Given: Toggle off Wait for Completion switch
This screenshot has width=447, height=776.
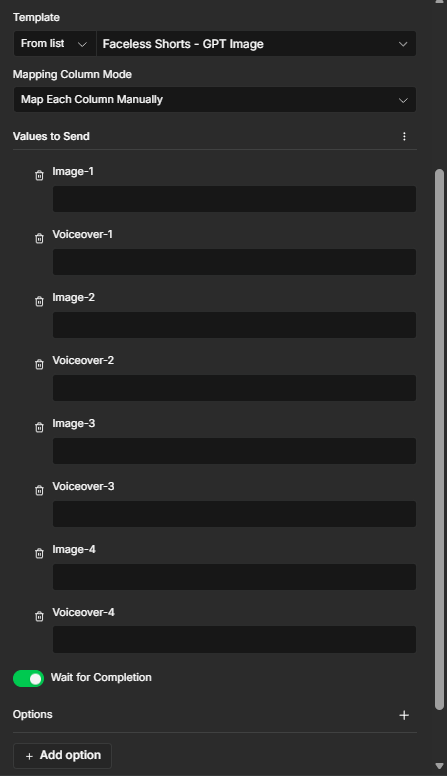Looking at the screenshot, I should pos(28,679).
